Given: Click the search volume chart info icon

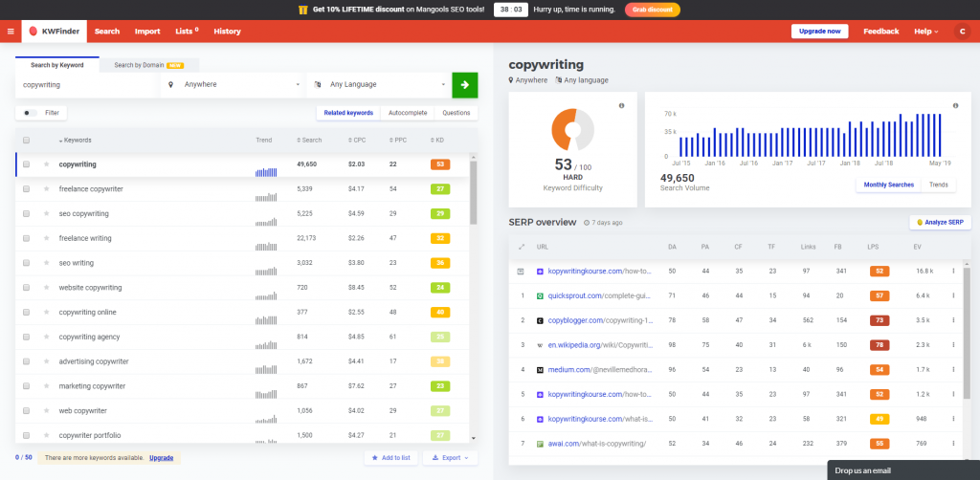Looking at the screenshot, I should click(955, 105).
